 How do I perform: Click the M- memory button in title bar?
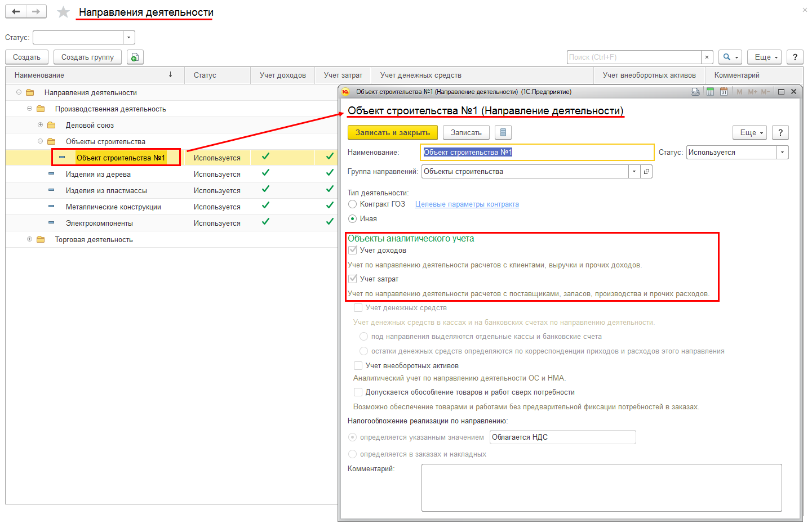[765, 92]
